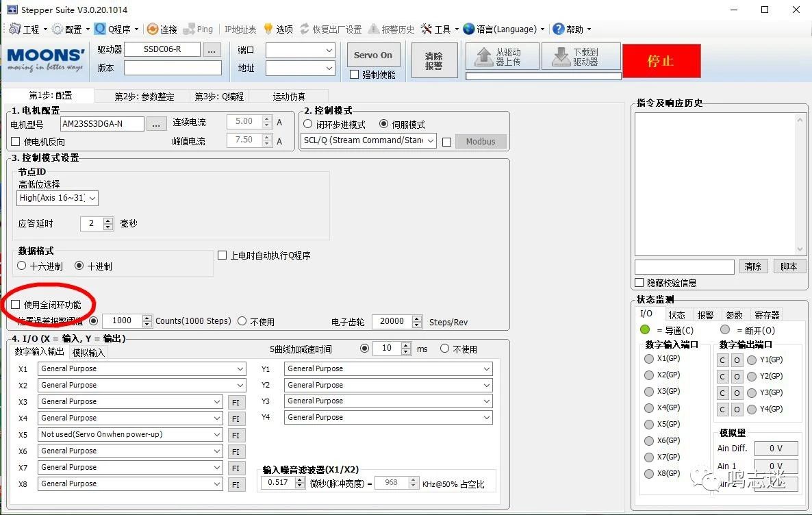Screen dimensions: 812x515
Task: Open High(Axis 16~31) node ID dropdown
Action: 58,198
